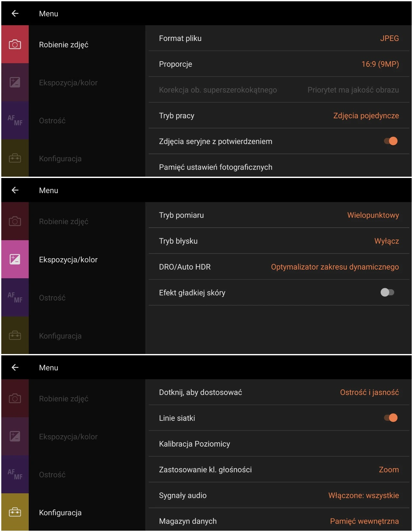Image resolution: width=413 pixels, height=532 pixels.
Task: Open the highlighted Robienie zdjęć tab label
Action: (x=64, y=45)
